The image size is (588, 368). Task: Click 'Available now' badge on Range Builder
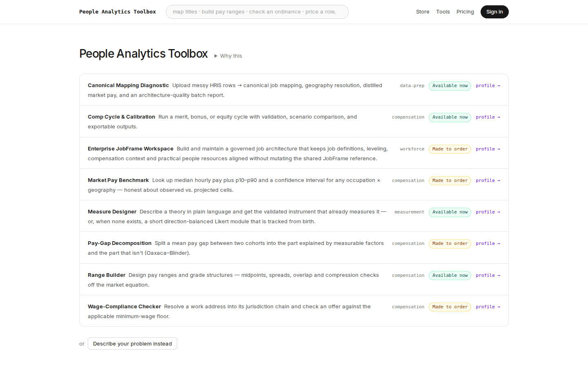(450, 276)
